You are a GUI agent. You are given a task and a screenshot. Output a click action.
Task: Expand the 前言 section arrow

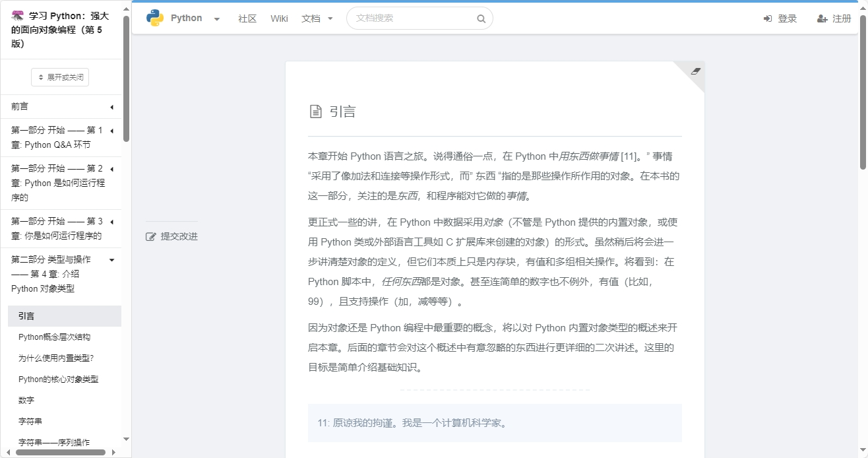pyautogui.click(x=111, y=107)
